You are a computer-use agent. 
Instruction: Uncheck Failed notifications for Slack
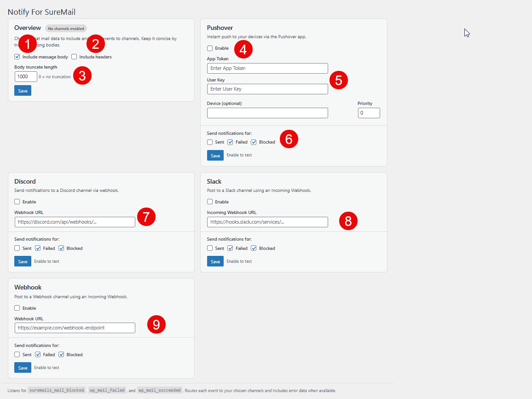pyautogui.click(x=231, y=249)
